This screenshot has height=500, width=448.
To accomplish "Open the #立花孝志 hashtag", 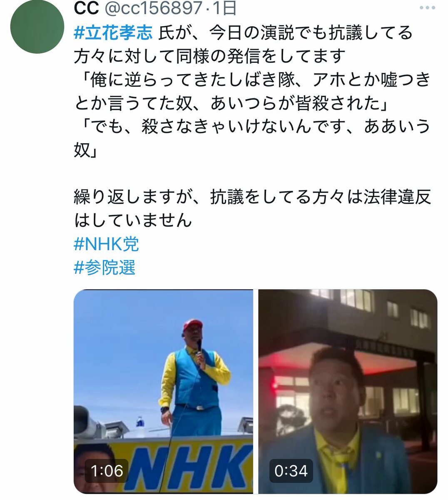I will [113, 32].
